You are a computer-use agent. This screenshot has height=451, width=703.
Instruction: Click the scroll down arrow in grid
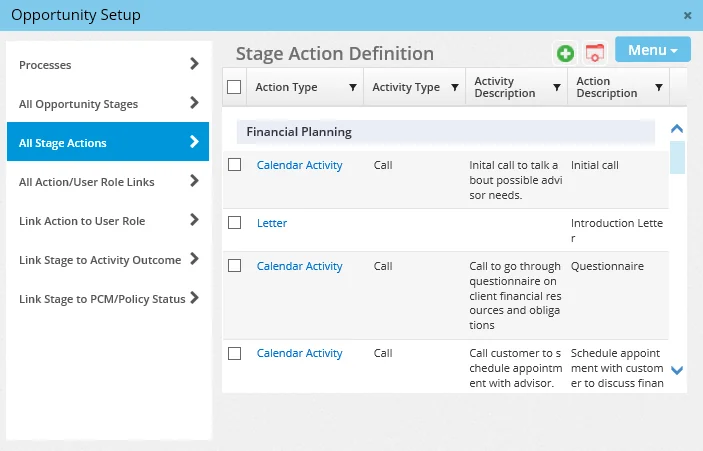(677, 370)
